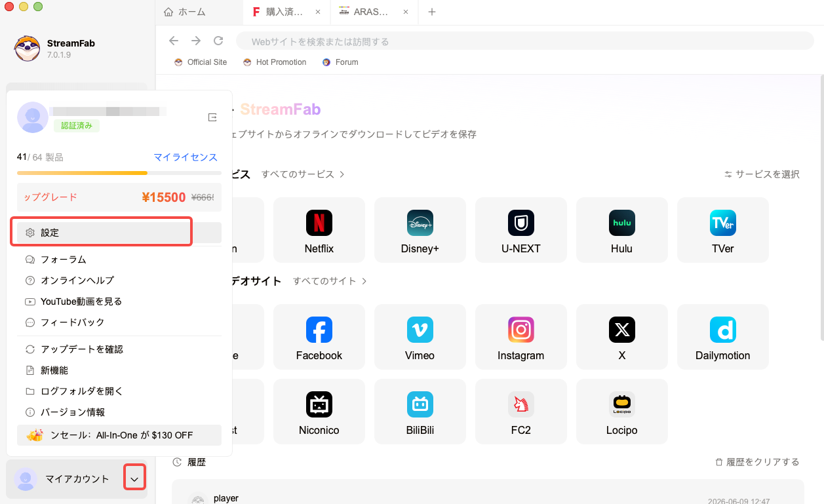Open the Facebook video site tile
Image resolution: width=824 pixels, height=504 pixels.
(319, 337)
